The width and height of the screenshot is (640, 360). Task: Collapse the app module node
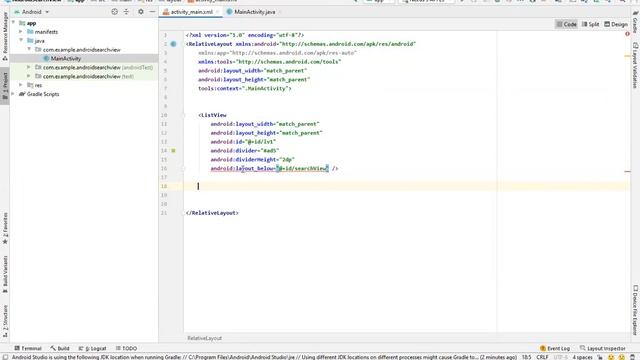click(13, 23)
